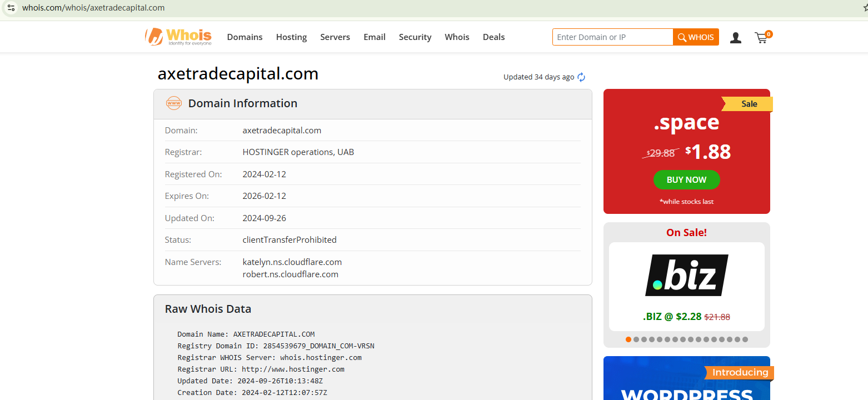Open the Security menu
This screenshot has height=400, width=868.
[x=415, y=37]
